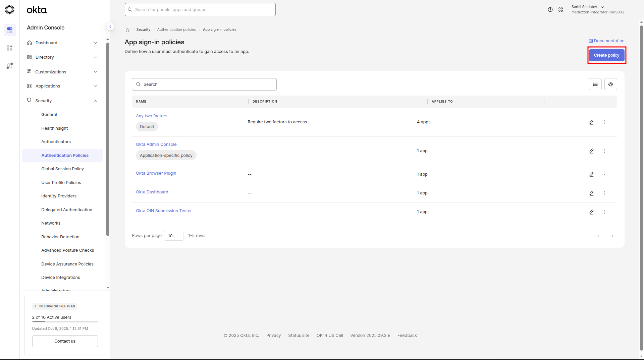Navigate to Networks
Screen dimensions: 644x360
coord(51,223)
